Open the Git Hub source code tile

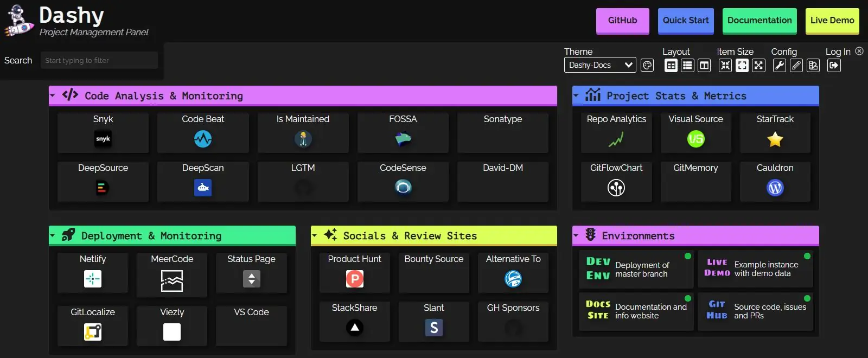click(756, 311)
